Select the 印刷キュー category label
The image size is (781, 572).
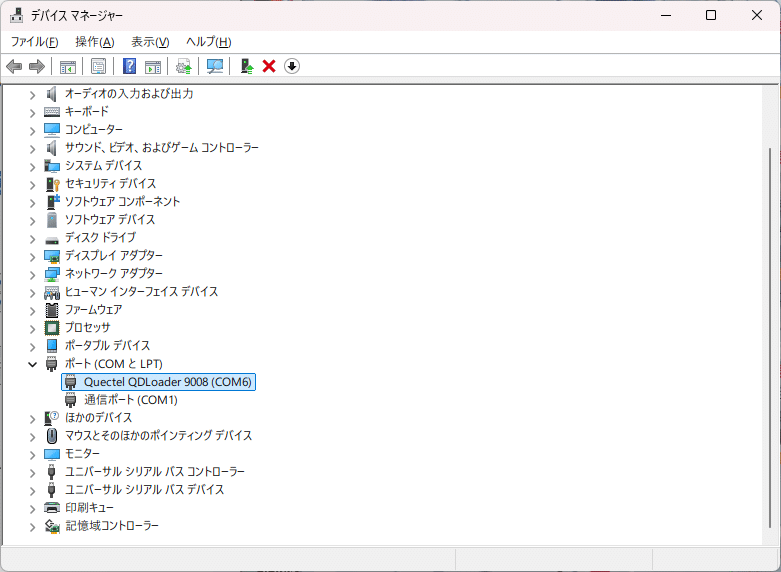(89, 508)
